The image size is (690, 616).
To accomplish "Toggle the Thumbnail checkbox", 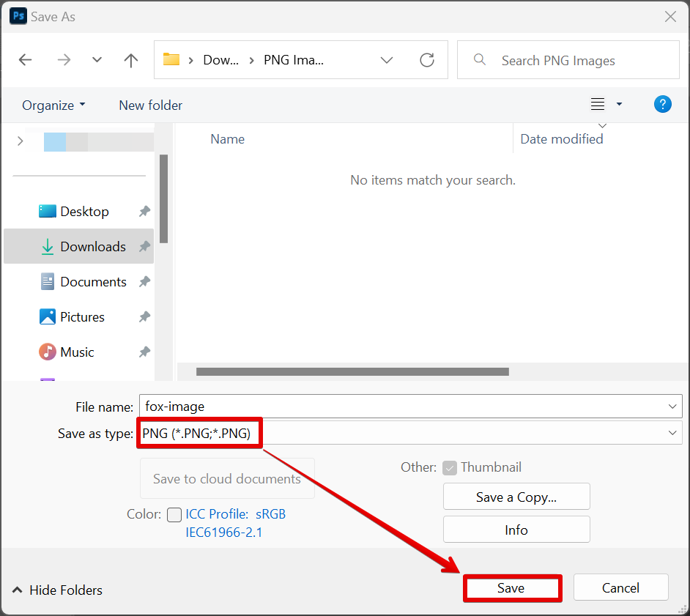I will (x=450, y=467).
